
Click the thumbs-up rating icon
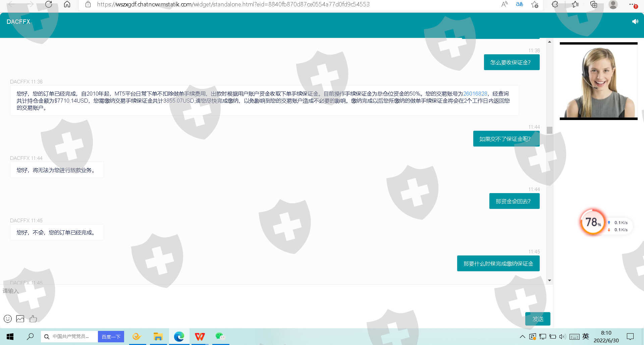click(33, 319)
